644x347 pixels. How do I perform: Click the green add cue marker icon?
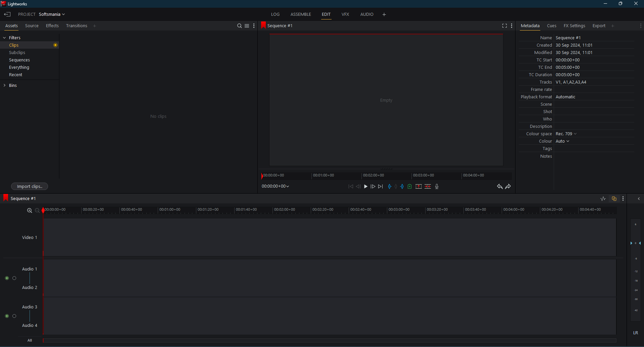(x=409, y=187)
